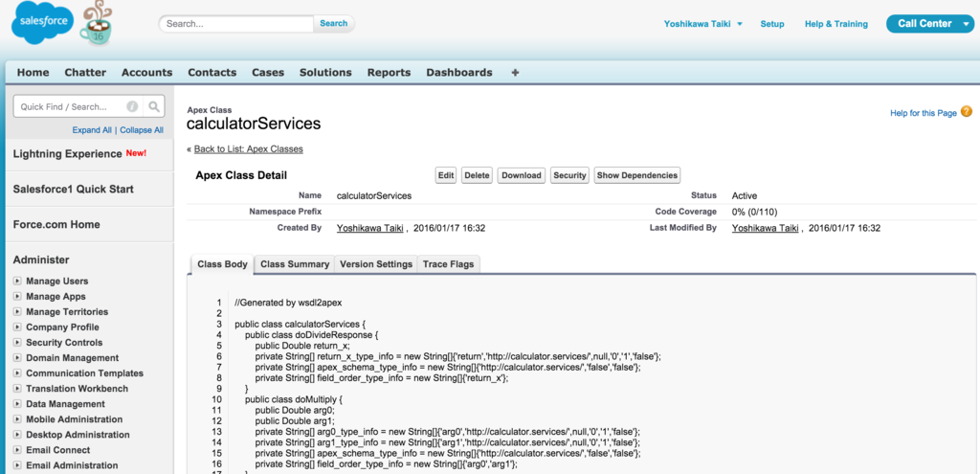This screenshot has width=980, height=474.
Task: Go to the Contacts tab
Action: pyautogui.click(x=212, y=73)
